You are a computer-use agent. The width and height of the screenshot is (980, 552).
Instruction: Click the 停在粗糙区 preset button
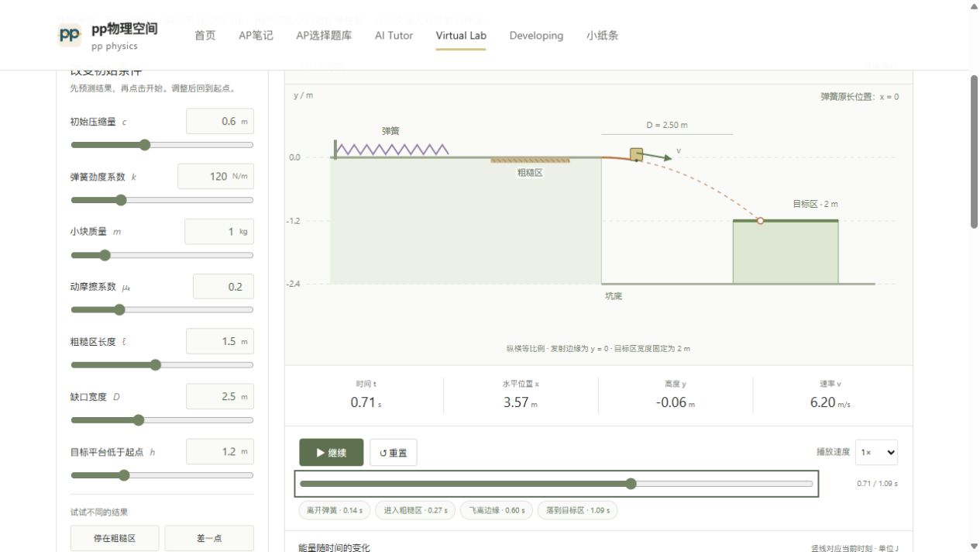pyautogui.click(x=115, y=538)
